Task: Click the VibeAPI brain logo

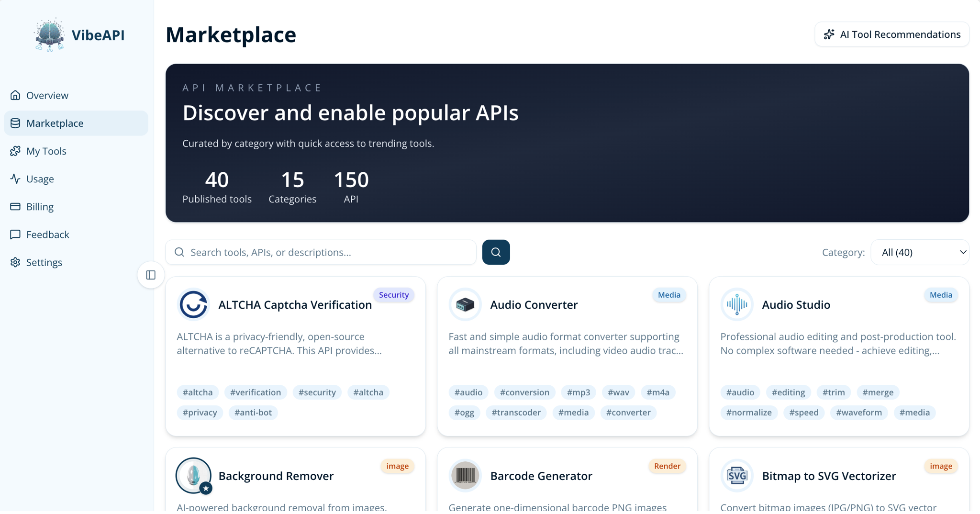Action: (49, 34)
